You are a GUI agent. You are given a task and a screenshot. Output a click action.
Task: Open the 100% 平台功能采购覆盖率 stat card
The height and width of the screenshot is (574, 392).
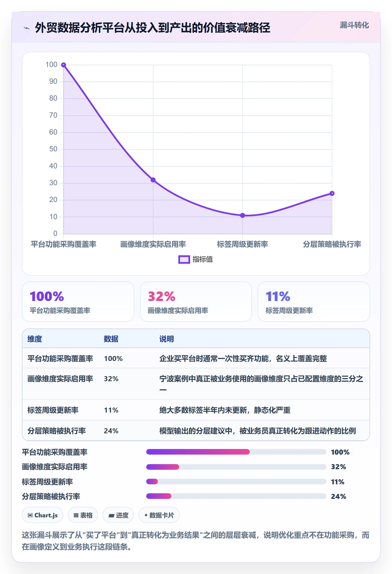point(78,302)
